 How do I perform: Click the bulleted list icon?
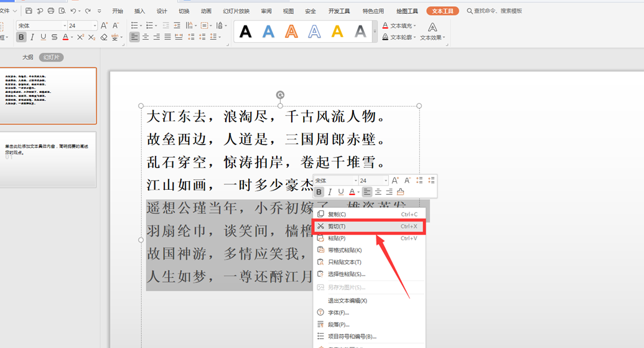(134, 26)
